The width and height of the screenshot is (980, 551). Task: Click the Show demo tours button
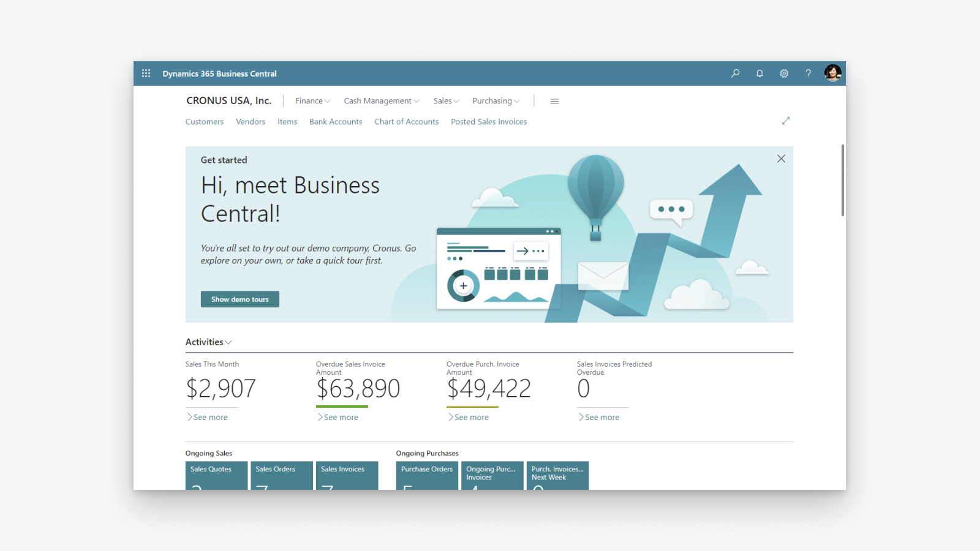point(240,299)
